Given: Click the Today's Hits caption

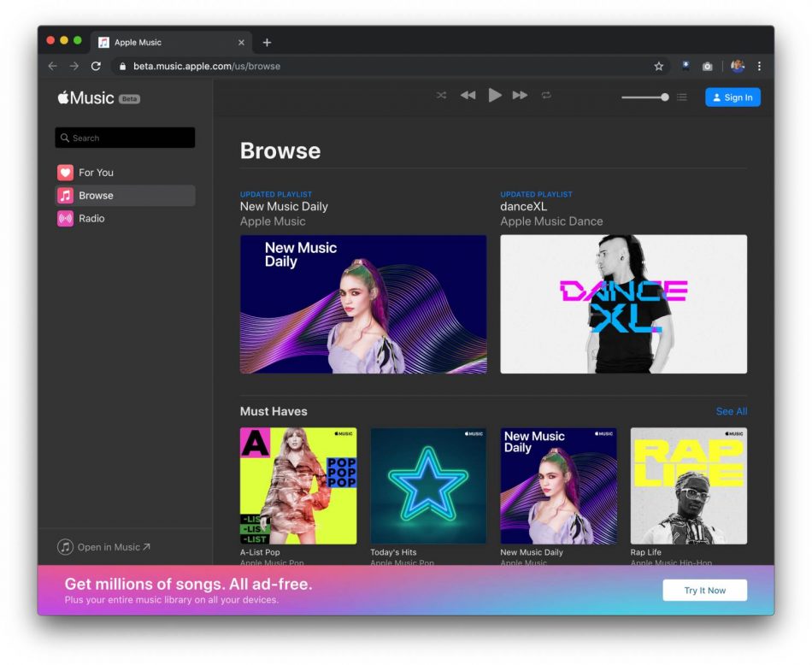Looking at the screenshot, I should (x=393, y=552).
